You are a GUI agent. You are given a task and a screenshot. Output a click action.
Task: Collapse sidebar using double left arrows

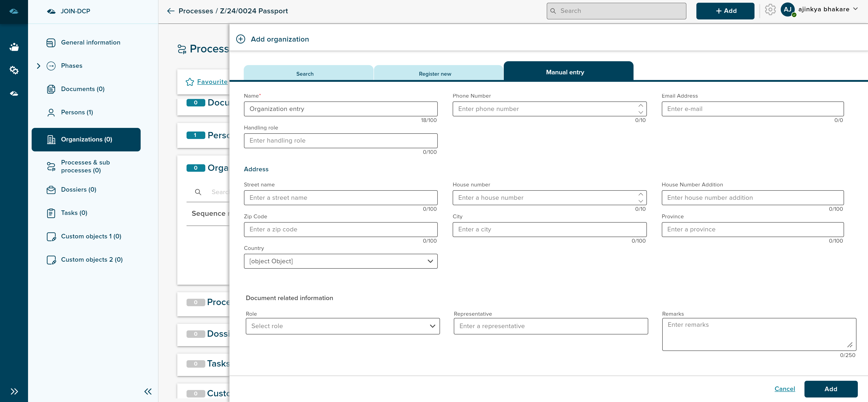click(x=148, y=391)
